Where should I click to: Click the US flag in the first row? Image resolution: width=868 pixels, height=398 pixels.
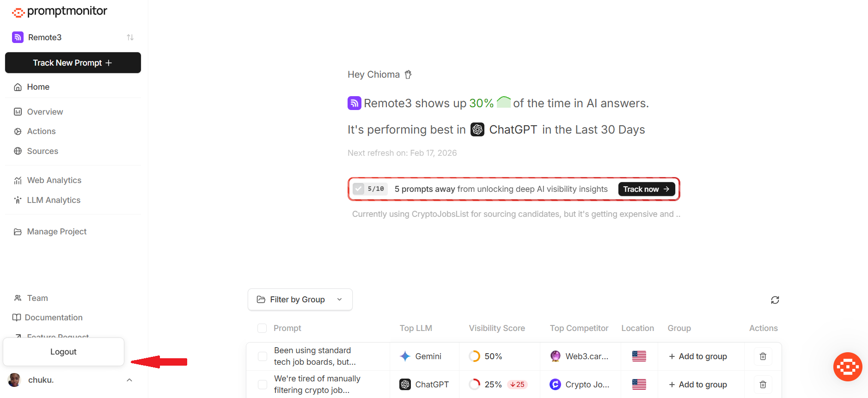coord(639,356)
